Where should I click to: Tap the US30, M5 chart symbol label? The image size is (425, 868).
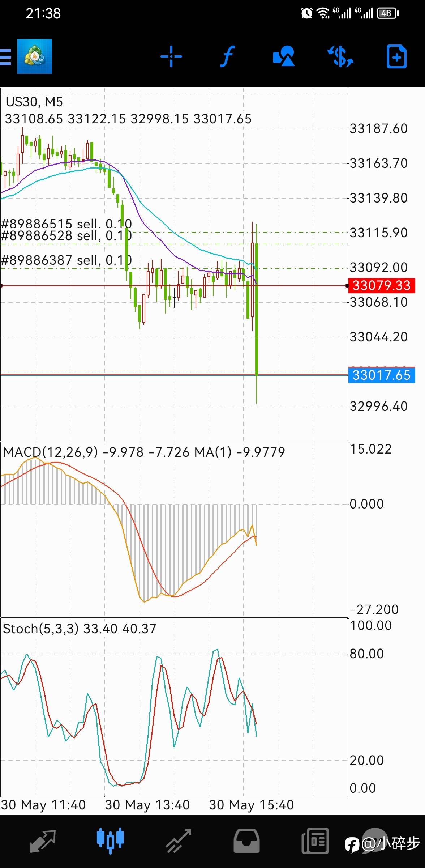(34, 102)
